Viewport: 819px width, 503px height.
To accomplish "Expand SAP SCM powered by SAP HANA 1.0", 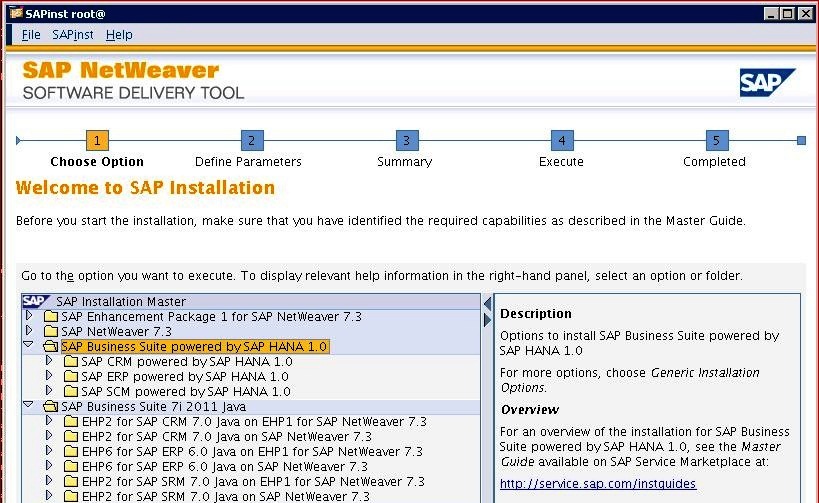I will pyautogui.click(x=49, y=390).
